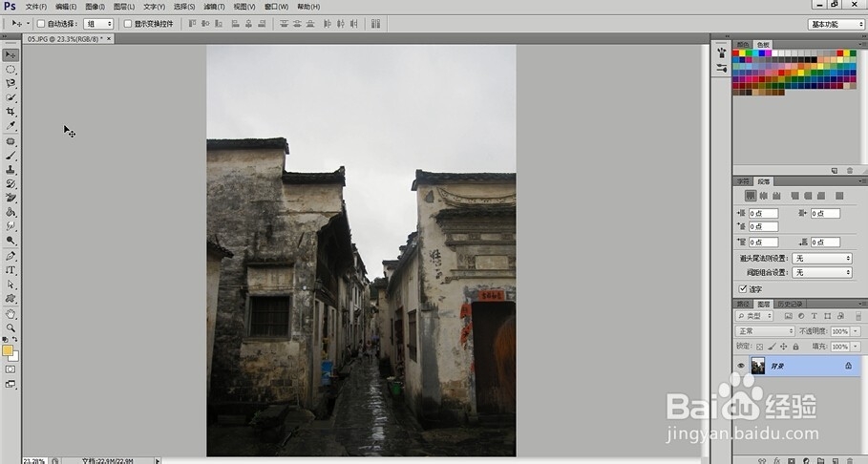Uncheck the 连字 hyphenation checkbox

click(x=743, y=289)
